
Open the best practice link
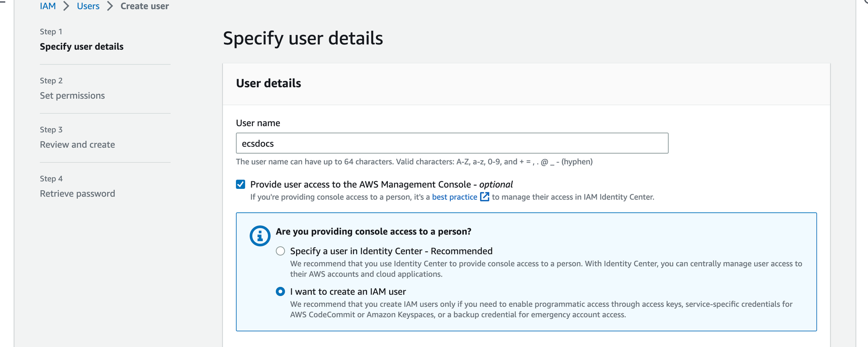[454, 197]
